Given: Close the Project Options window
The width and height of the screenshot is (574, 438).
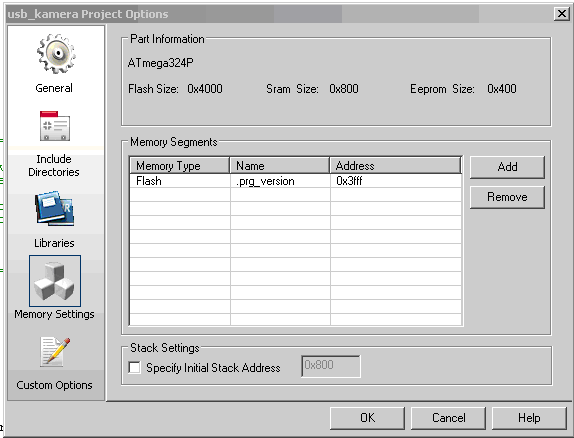Looking at the screenshot, I should coord(562,14).
